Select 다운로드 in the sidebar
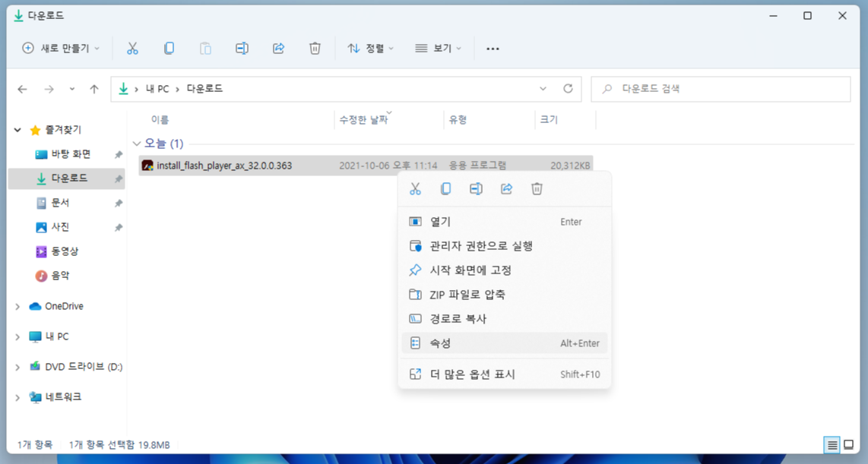Viewport: 868px width, 464px height. point(66,178)
